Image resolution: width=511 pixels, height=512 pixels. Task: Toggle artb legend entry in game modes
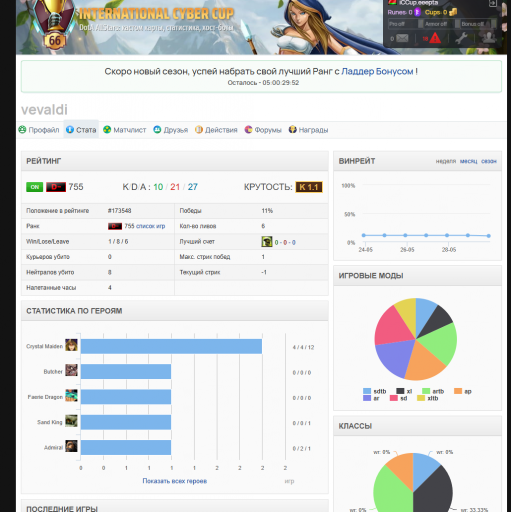pos(433,391)
